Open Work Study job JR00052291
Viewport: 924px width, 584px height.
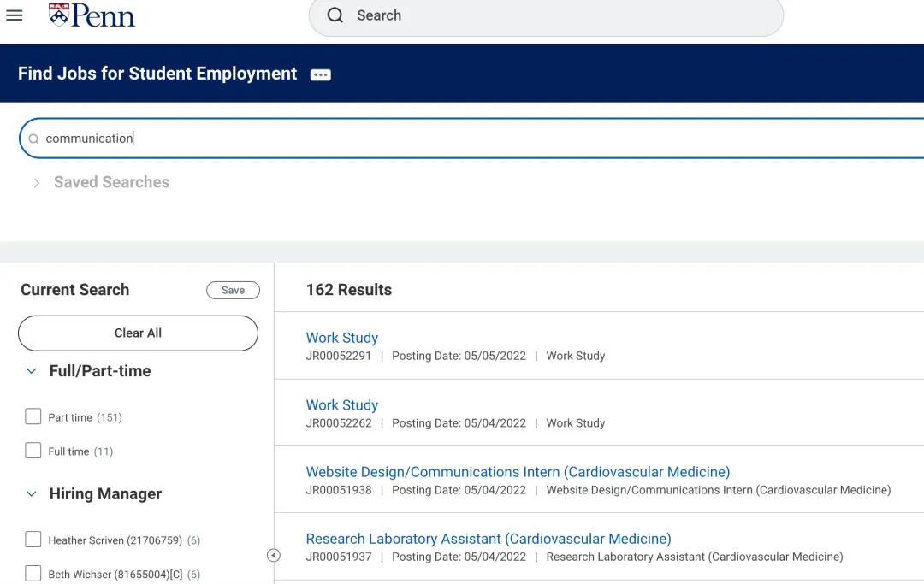[x=341, y=338]
